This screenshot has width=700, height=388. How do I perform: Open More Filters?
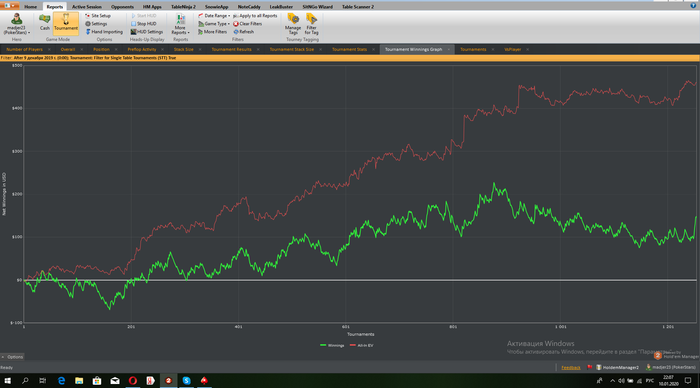pyautogui.click(x=212, y=32)
